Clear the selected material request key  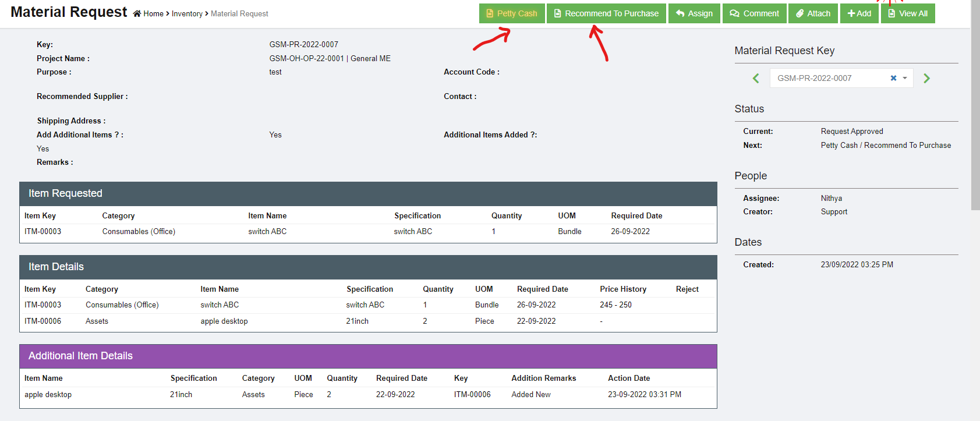coord(893,78)
